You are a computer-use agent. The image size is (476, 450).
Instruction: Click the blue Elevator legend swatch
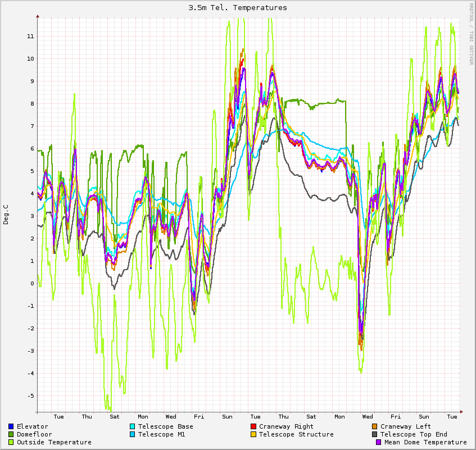pyautogui.click(x=11, y=426)
